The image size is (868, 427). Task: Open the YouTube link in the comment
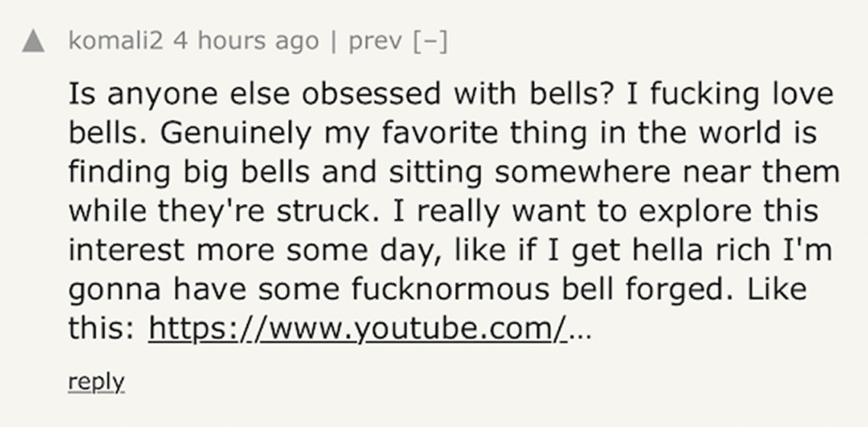coord(357,329)
